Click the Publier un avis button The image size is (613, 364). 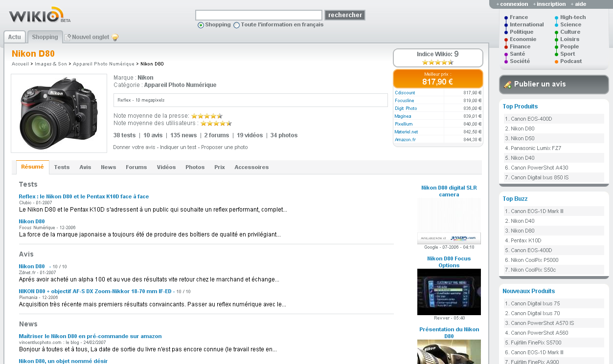click(x=554, y=84)
